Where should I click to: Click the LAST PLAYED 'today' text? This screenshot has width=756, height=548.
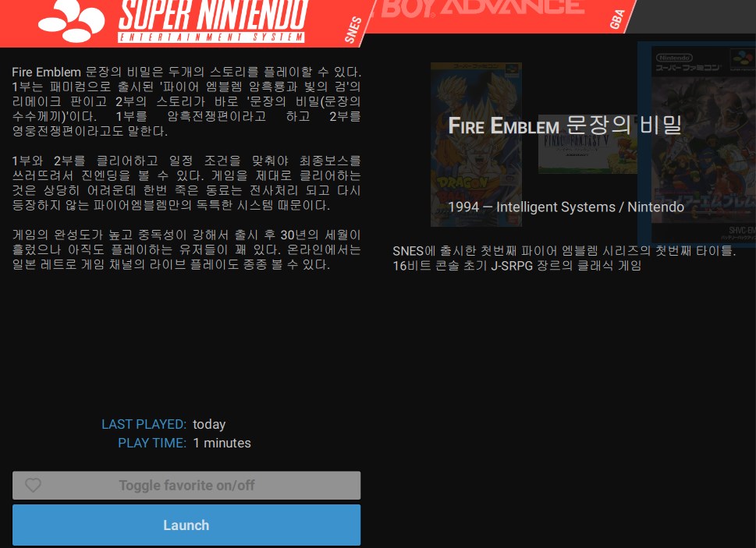pos(210,424)
